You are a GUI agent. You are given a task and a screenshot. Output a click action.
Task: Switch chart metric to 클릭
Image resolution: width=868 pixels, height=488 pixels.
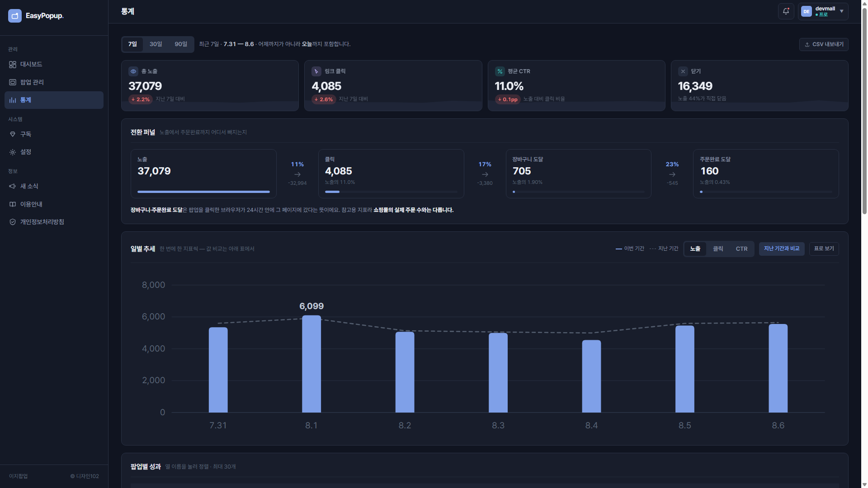pyautogui.click(x=717, y=249)
